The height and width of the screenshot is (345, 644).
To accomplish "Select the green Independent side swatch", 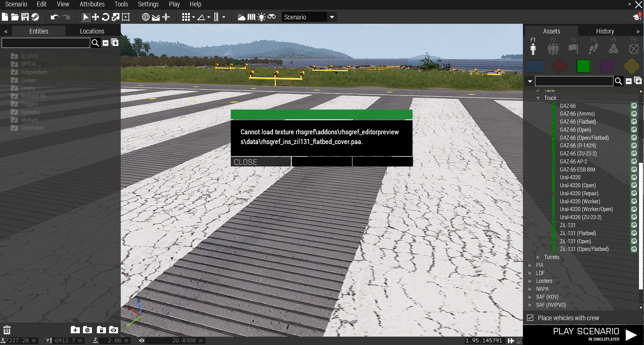I will [583, 66].
